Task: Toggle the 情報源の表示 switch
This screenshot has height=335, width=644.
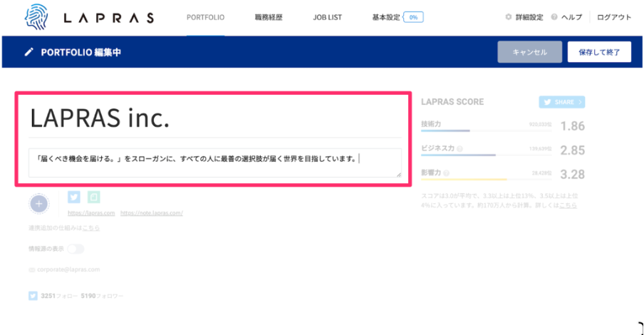Action: (76, 249)
